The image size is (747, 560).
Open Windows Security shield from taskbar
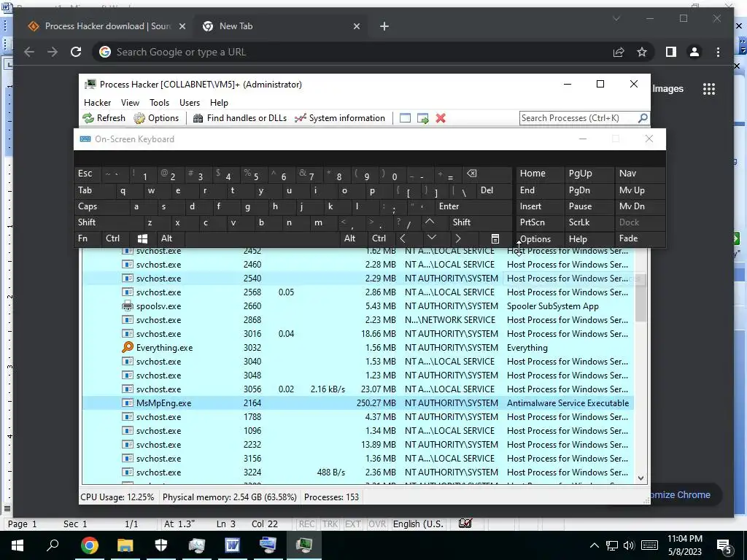tap(161, 545)
